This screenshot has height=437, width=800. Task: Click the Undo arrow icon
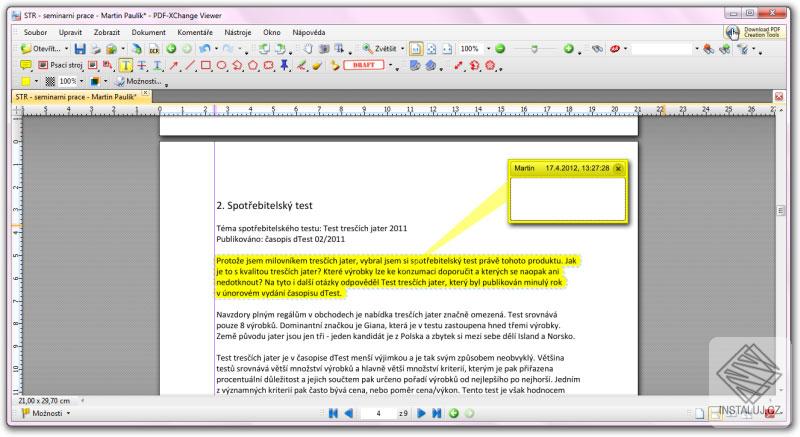[205, 49]
